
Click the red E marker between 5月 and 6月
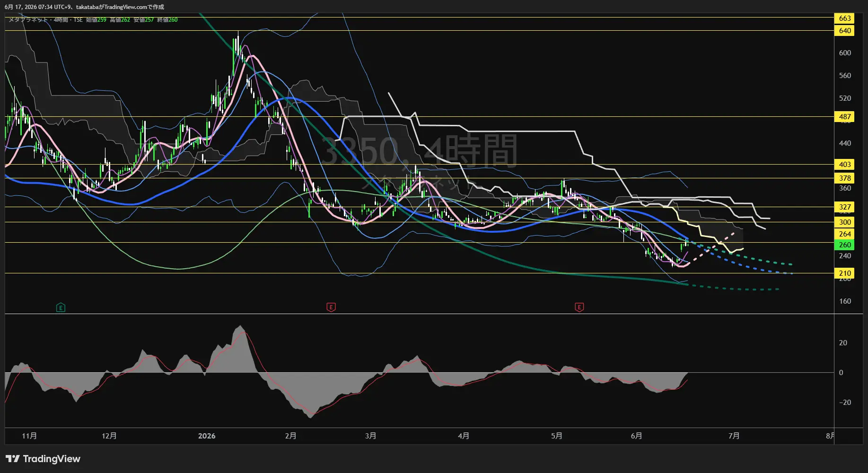coord(579,307)
